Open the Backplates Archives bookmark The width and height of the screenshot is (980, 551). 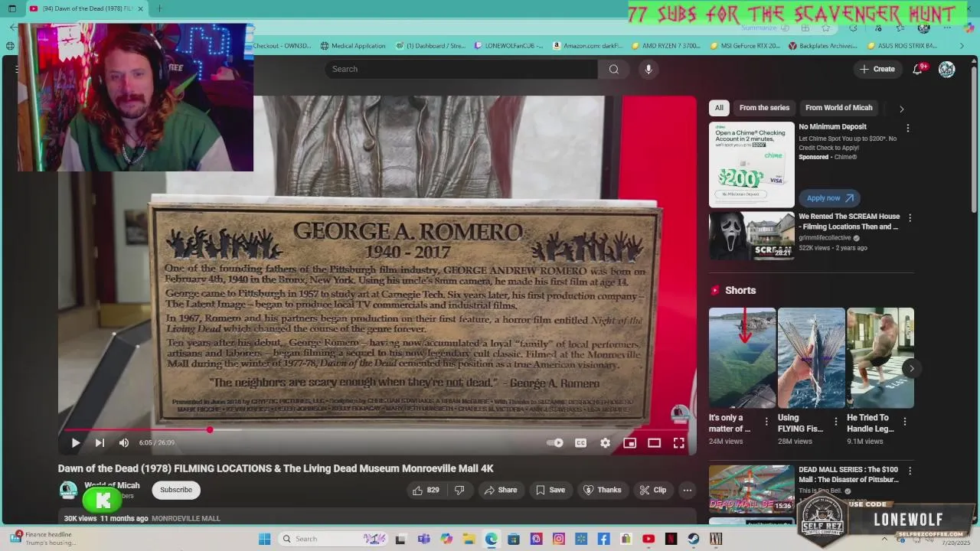pyautogui.click(x=823, y=46)
